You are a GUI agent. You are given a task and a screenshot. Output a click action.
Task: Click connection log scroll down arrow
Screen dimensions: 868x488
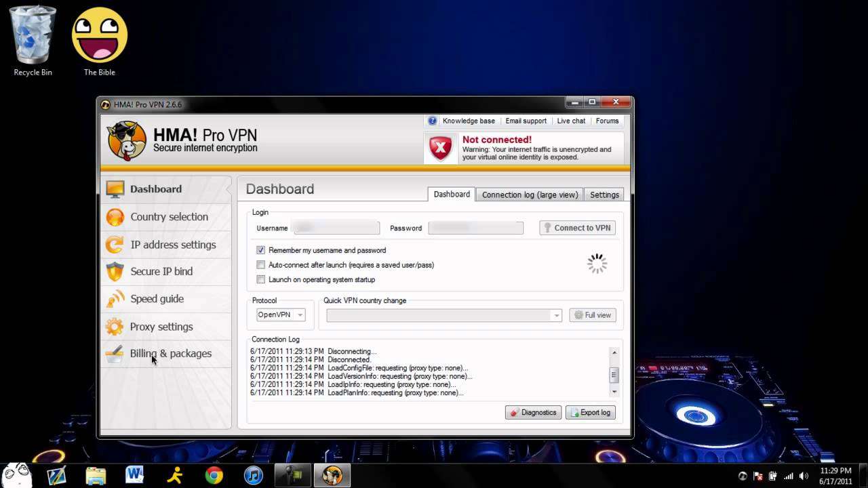click(x=614, y=392)
